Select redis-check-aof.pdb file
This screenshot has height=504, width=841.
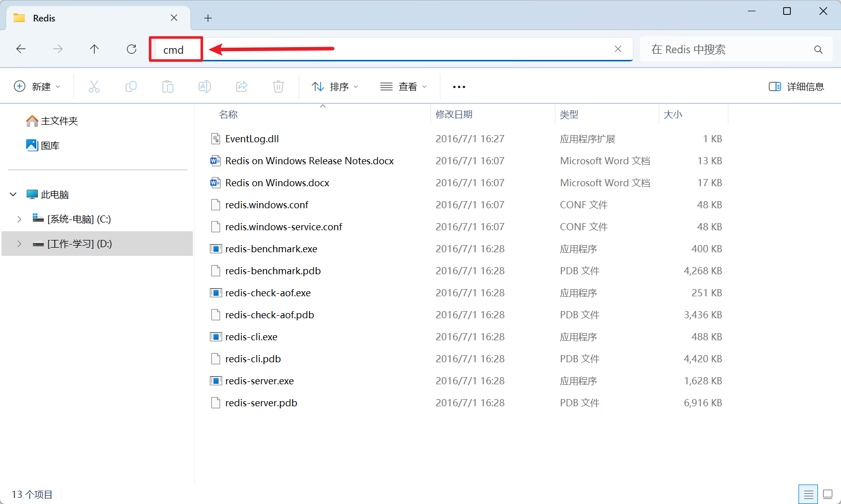click(x=270, y=315)
